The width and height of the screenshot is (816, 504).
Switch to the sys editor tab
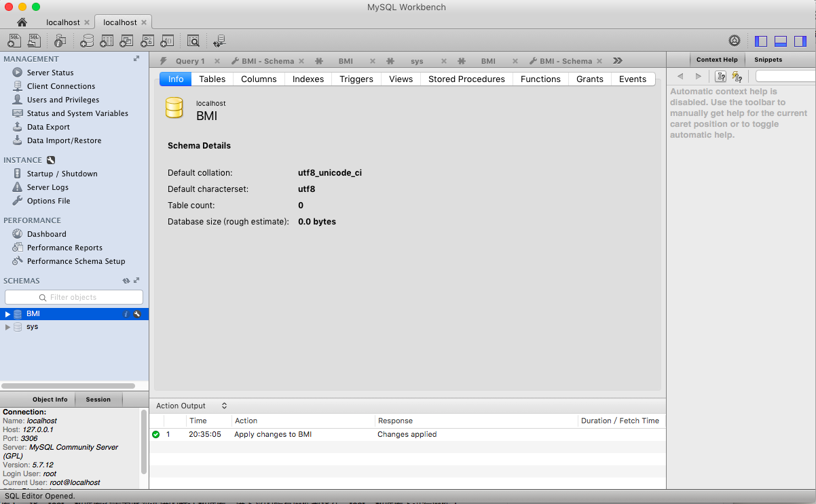(417, 61)
